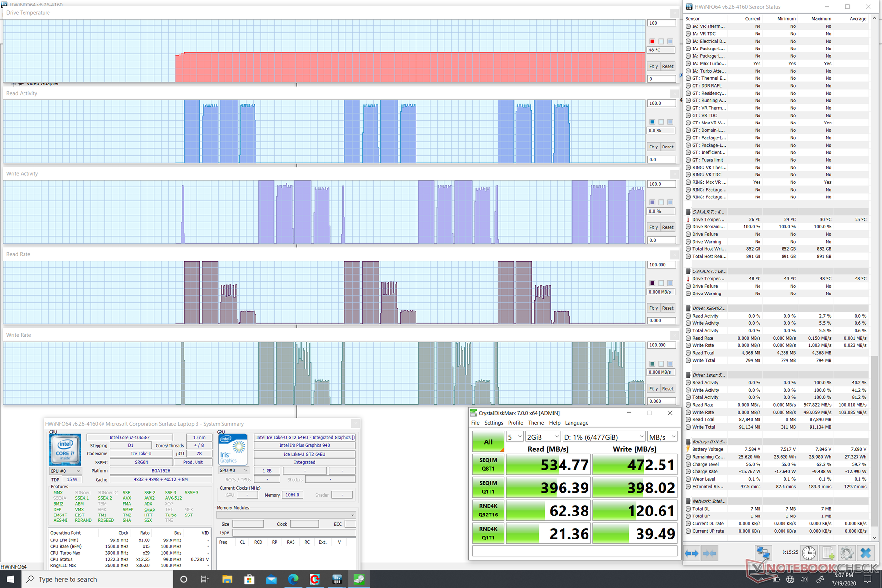This screenshot has height=588, width=882.
Task: Open test size dropdown showing 2GiB
Action: 543,437
